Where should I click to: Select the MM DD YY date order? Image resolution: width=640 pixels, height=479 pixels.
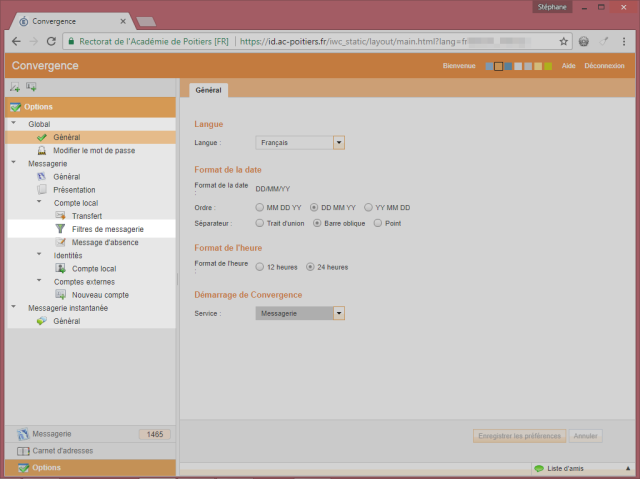[x=260, y=207]
